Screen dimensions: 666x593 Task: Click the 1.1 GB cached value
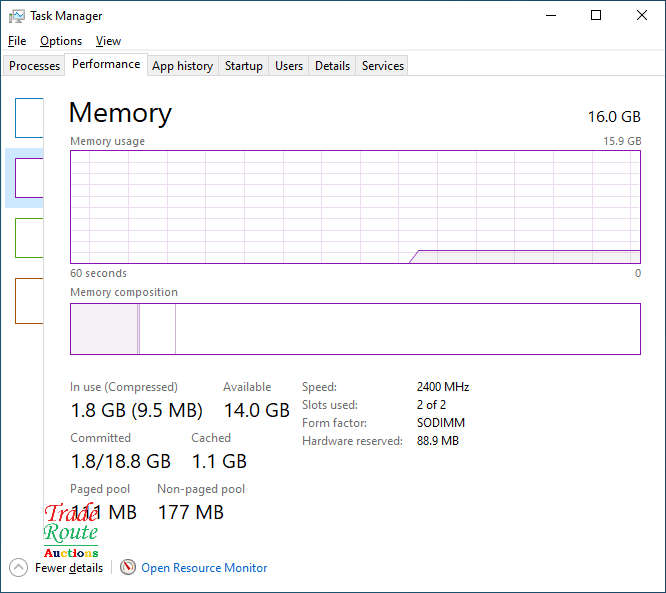click(x=219, y=461)
